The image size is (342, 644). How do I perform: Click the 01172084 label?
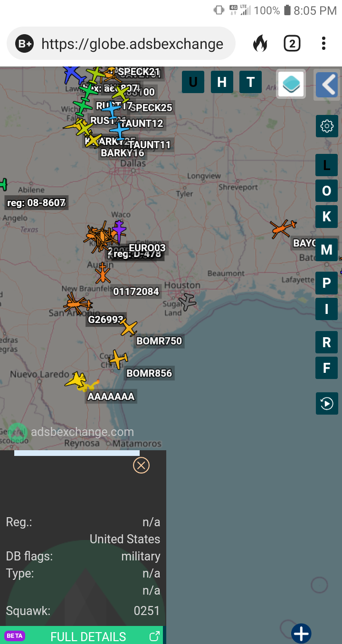136,292
